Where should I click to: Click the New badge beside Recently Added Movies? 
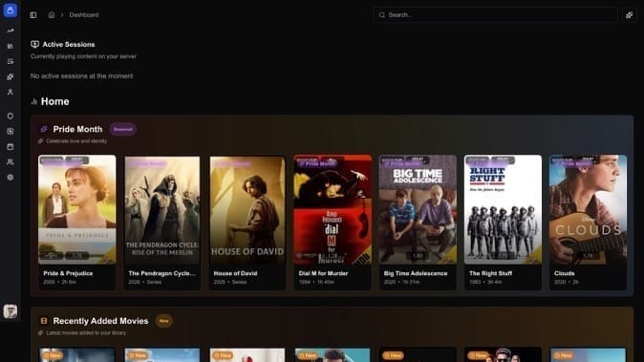(164, 321)
